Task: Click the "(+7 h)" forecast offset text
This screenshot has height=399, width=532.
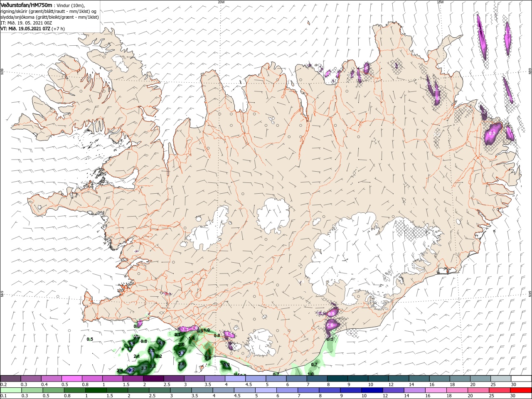Action: [58, 29]
